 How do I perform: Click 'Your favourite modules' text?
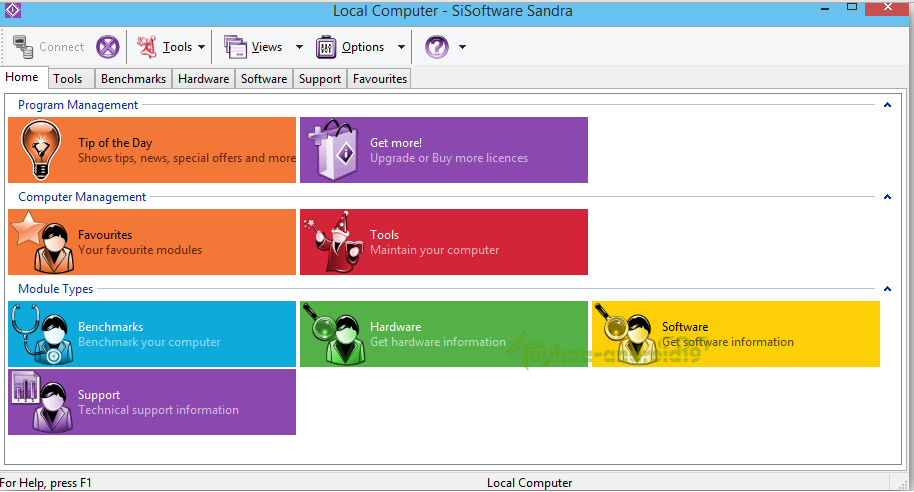tap(140, 250)
